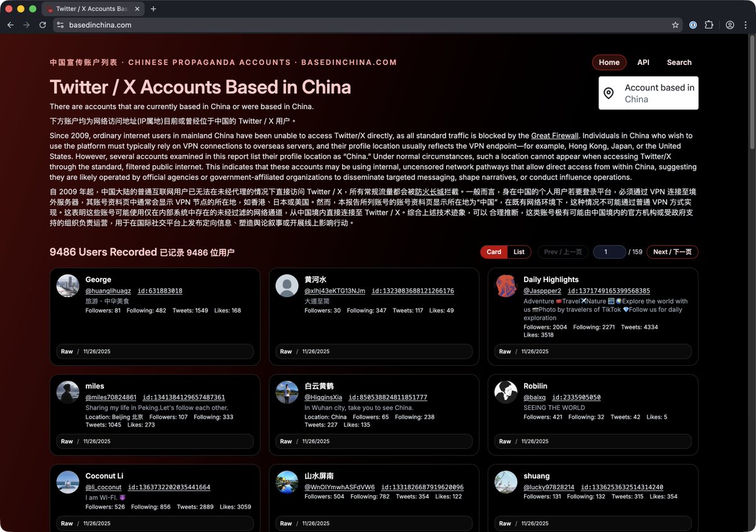Bookmark this page with the star icon
The height and width of the screenshot is (532, 756).
coord(675,25)
